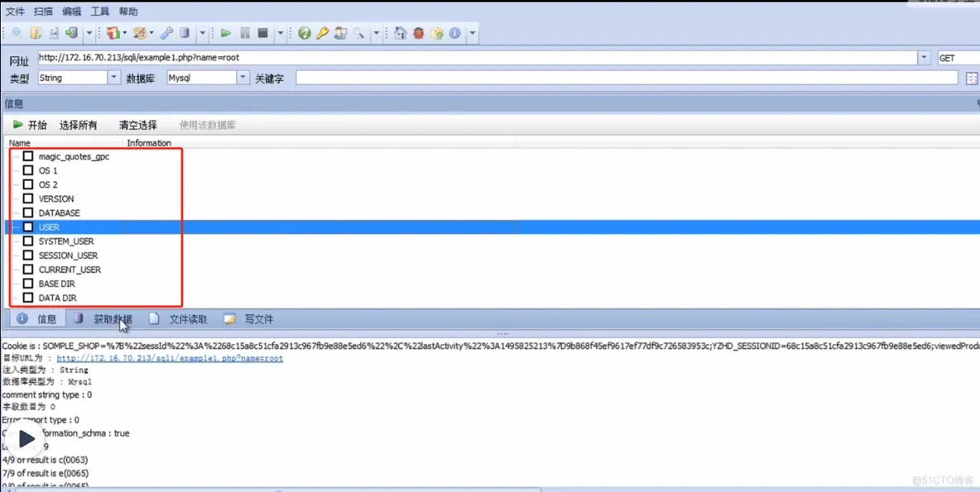Open the URL history dropdown arrow
Viewport: 980px width, 492px height.
pos(925,57)
